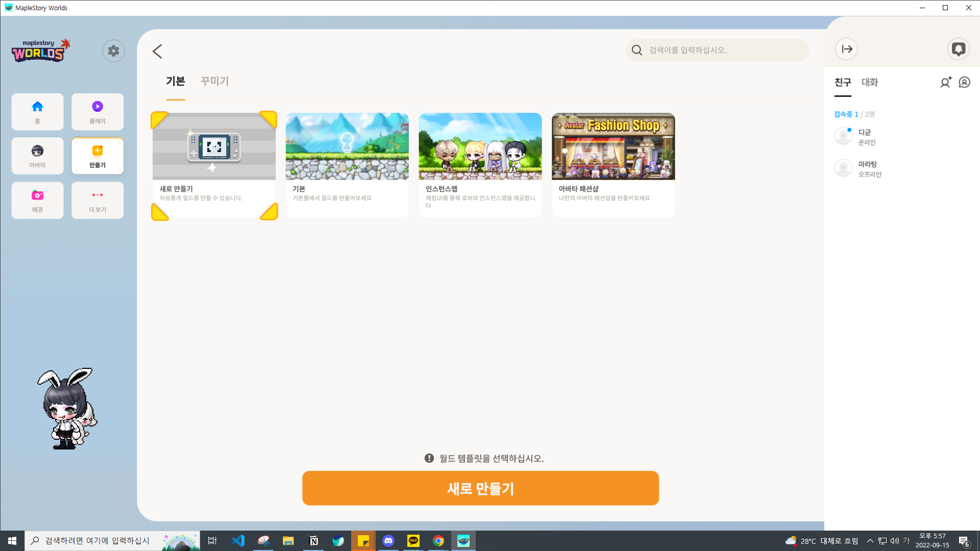Open the settings gear icon
Screen dimensions: 980x551
click(113, 51)
